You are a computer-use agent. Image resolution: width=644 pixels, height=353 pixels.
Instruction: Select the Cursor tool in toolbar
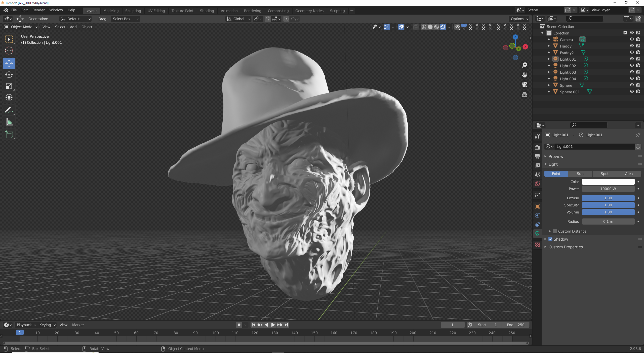click(9, 51)
